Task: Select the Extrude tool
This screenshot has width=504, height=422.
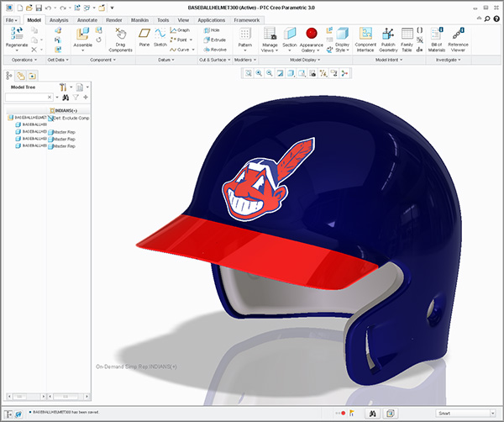Action: 215,40
